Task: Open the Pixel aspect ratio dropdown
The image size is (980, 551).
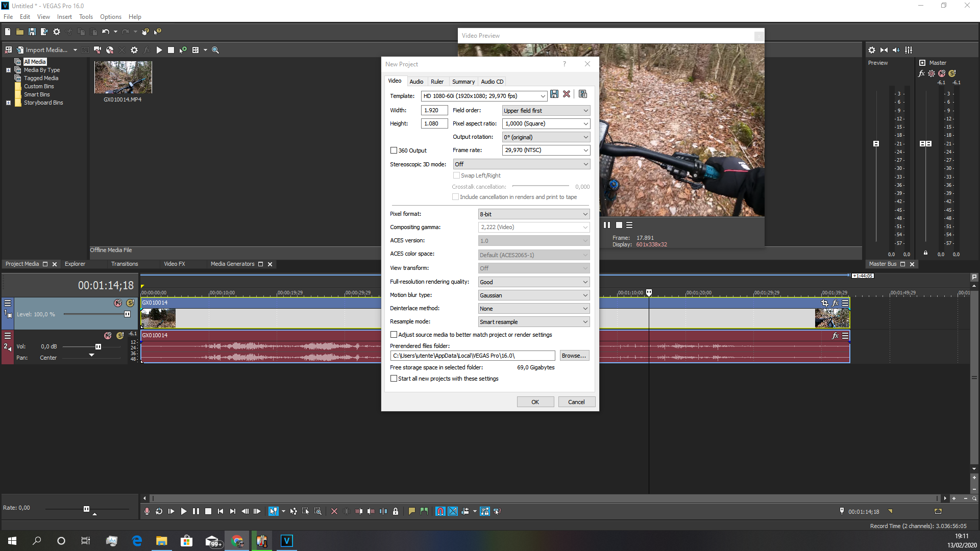Action: click(x=585, y=123)
